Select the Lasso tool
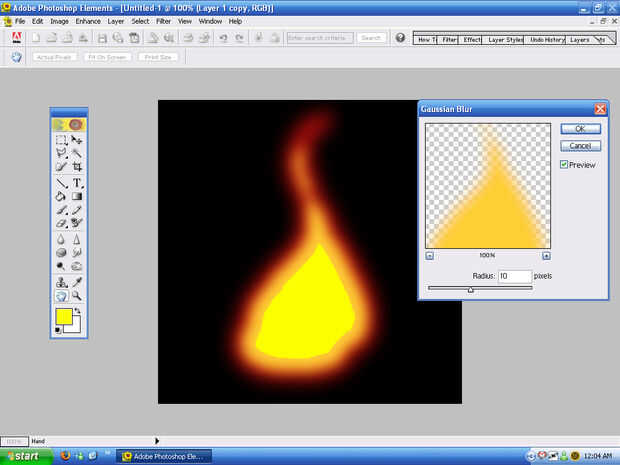The width and height of the screenshot is (620, 465). pos(61,153)
